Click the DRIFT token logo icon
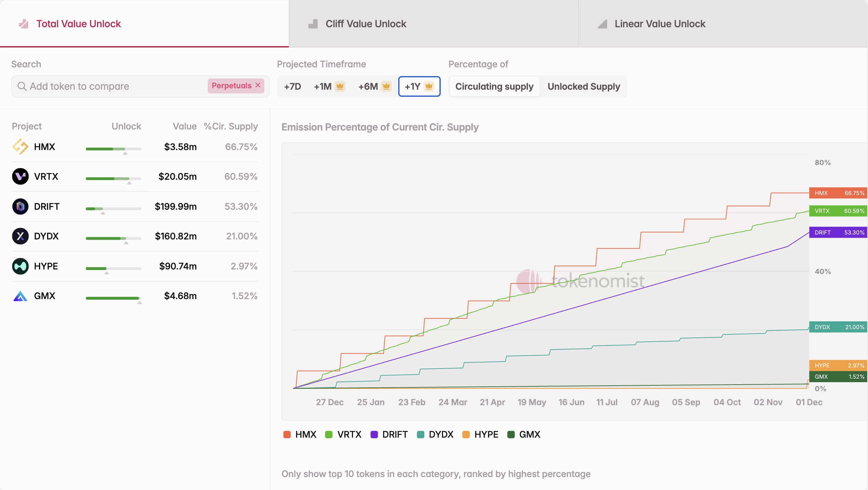 [20, 207]
